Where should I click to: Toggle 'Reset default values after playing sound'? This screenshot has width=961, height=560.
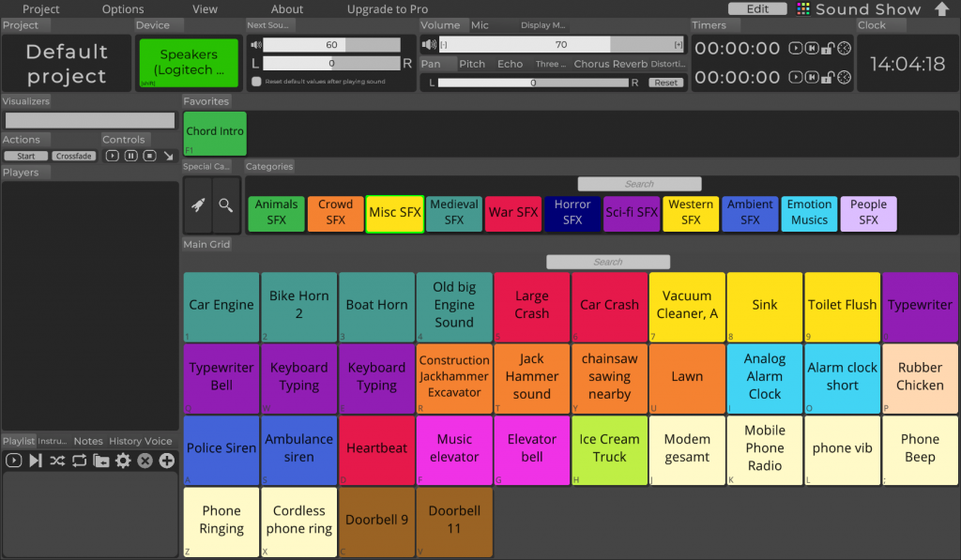point(255,82)
